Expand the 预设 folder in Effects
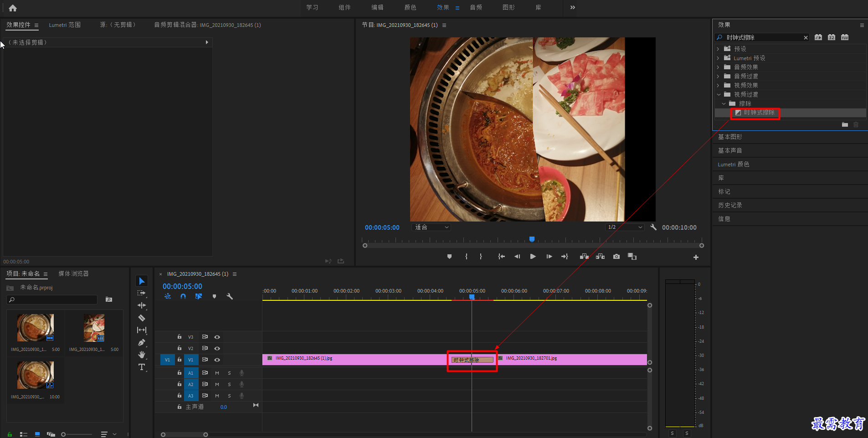868x438 pixels. pos(718,49)
